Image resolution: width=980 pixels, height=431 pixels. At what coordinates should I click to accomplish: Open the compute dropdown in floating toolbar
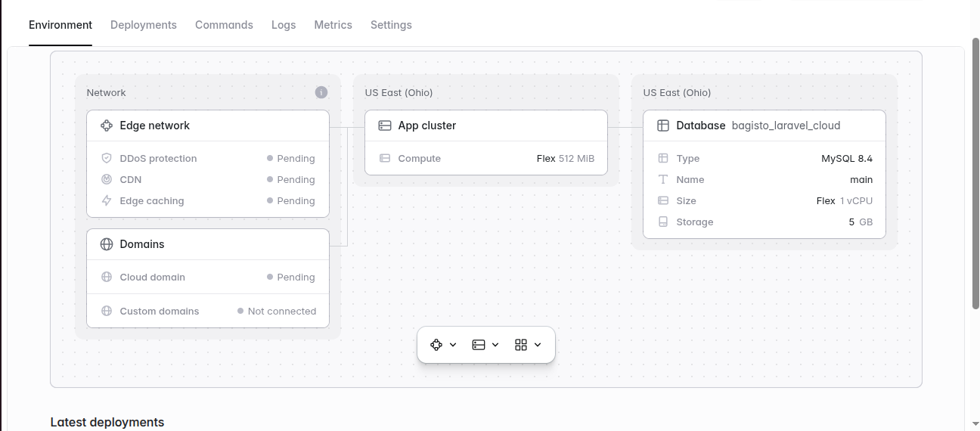pos(486,345)
